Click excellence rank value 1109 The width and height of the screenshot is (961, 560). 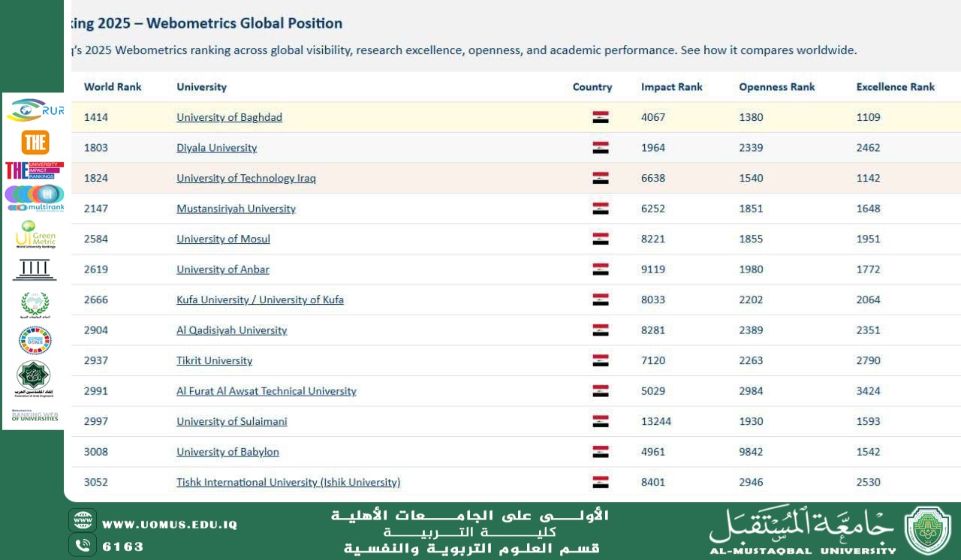tap(869, 117)
